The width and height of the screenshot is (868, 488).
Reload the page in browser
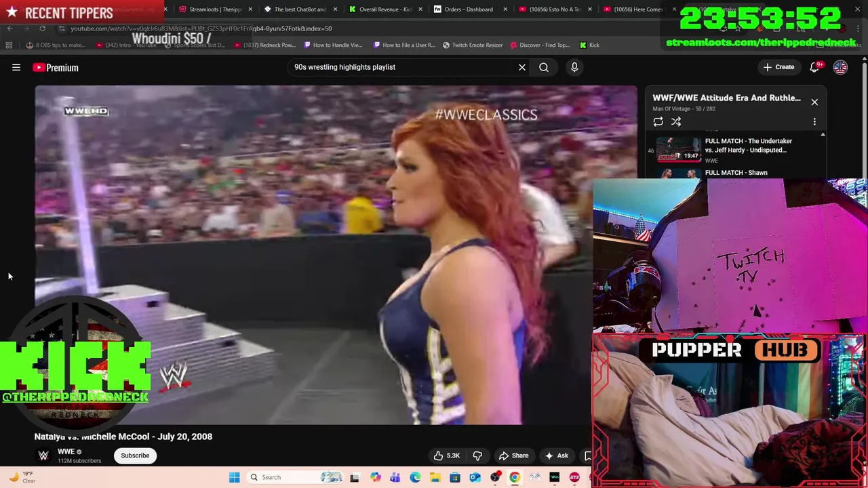(x=42, y=28)
